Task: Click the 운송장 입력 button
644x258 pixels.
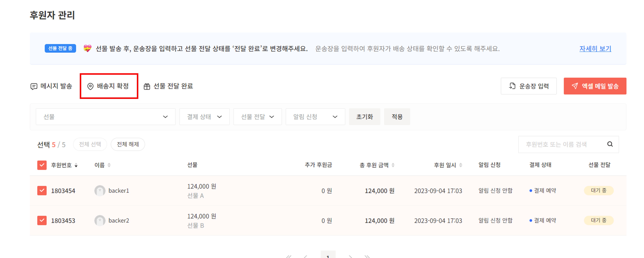Action: point(529,86)
